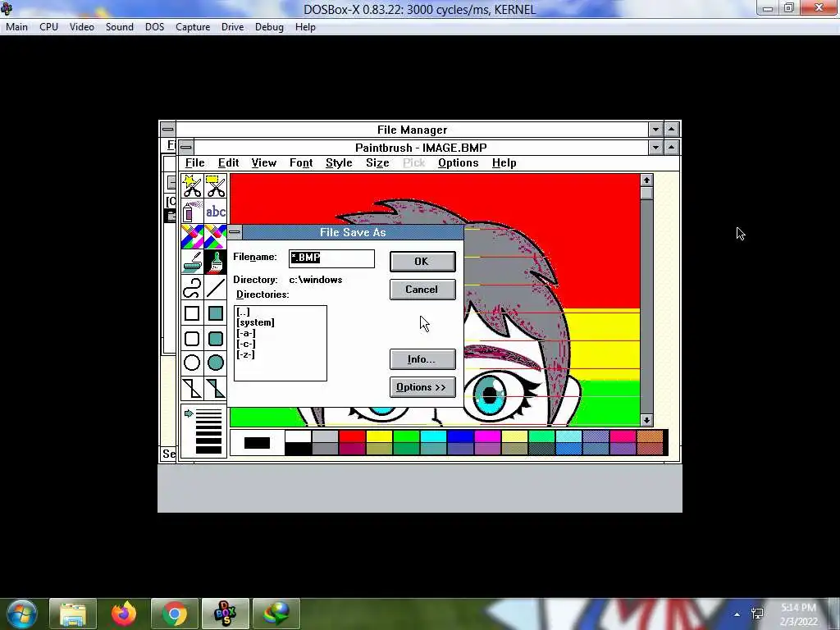840x630 pixels.
Task: Open the DOSBox-X Main menu
Action: pos(16,27)
